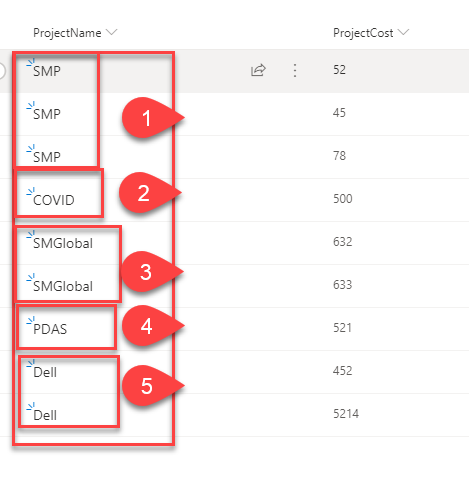Viewport: 469px width, 499px height.
Task: Click the new-item glimmer icon beside COVID
Action: tap(30, 192)
